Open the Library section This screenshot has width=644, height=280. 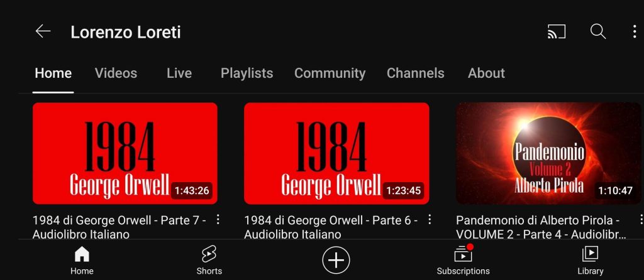click(590, 261)
